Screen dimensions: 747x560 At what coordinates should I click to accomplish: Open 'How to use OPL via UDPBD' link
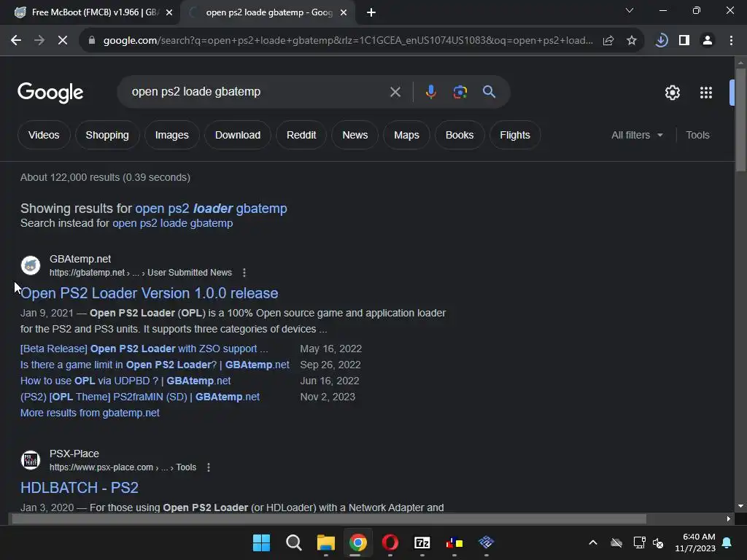tap(125, 381)
